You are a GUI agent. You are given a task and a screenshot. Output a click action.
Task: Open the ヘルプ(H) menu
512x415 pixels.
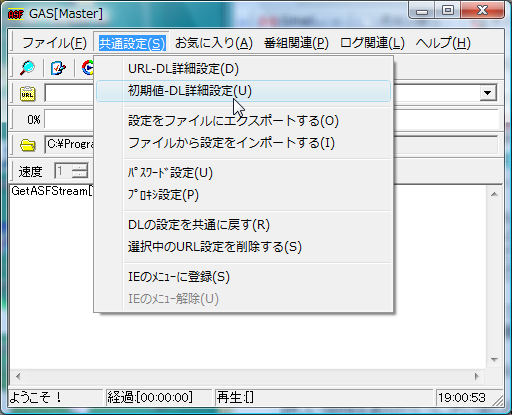coord(443,43)
